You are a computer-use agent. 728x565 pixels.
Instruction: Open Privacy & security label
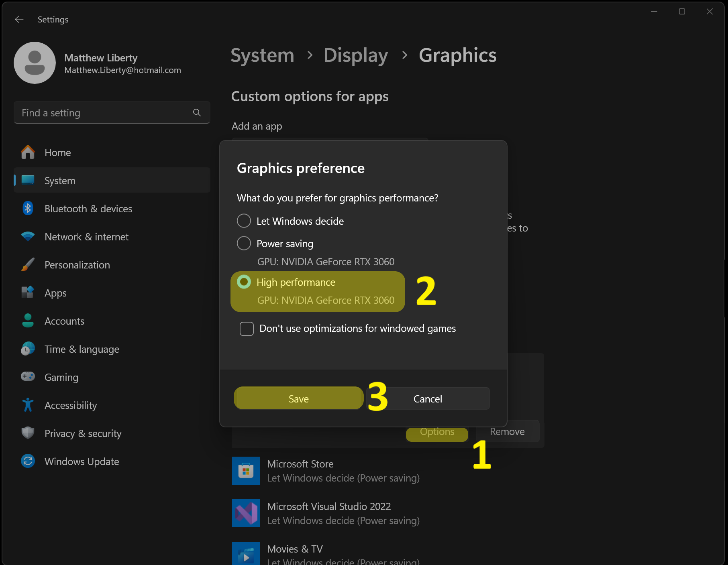point(83,433)
